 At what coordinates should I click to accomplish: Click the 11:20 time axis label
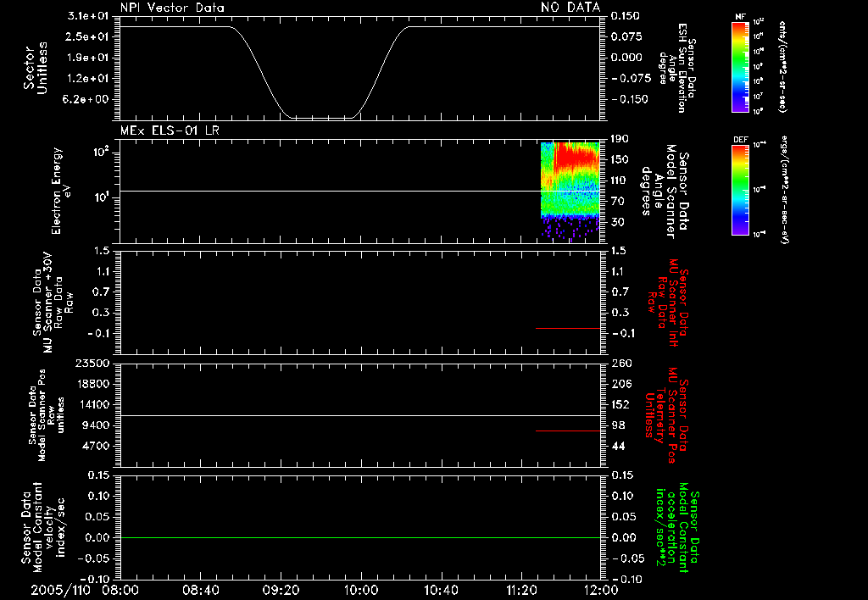pos(521,590)
